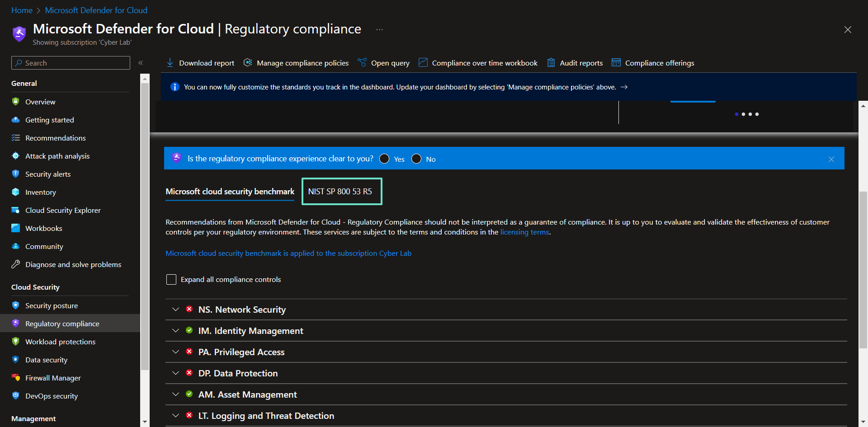The height and width of the screenshot is (427, 868).
Task: Click the main pane scrollbar up arrow
Action: pos(863,106)
